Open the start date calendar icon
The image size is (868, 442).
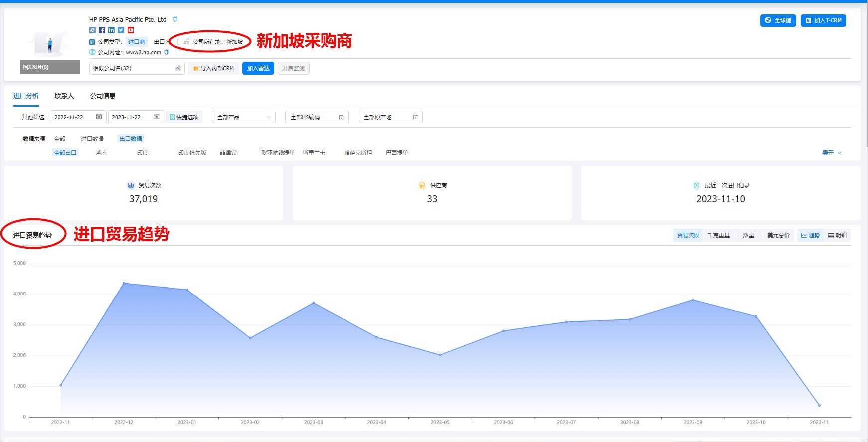point(99,117)
